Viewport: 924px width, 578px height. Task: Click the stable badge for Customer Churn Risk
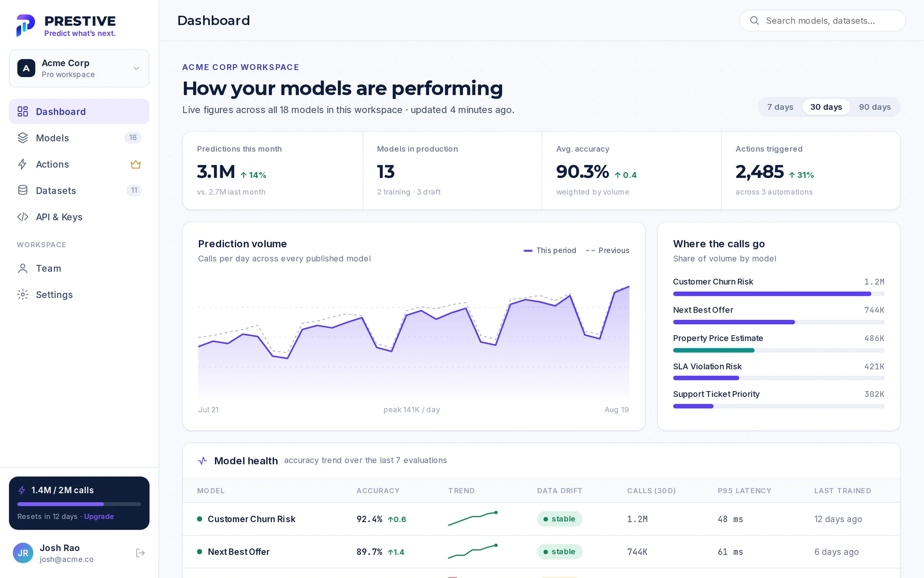(560, 519)
